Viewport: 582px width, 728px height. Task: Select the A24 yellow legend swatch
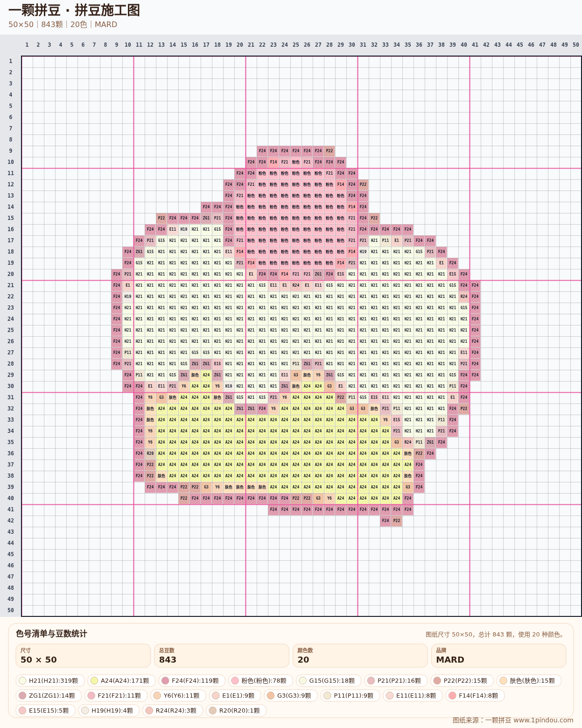[94, 680]
